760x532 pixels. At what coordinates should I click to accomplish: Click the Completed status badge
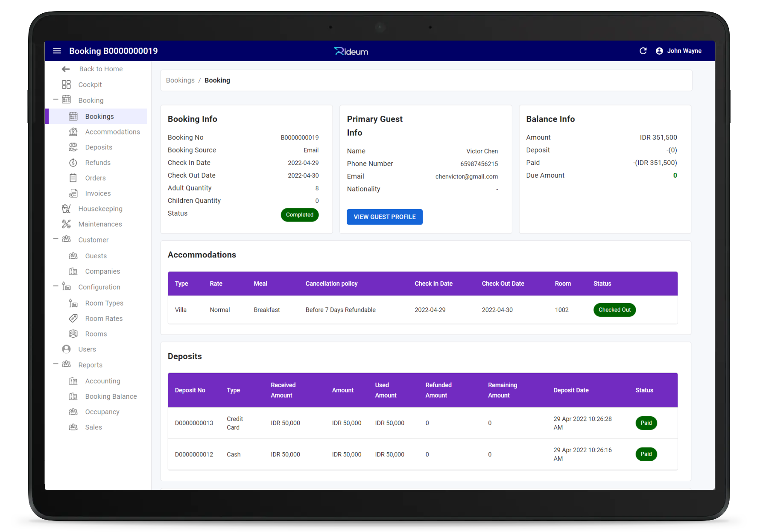tap(299, 215)
